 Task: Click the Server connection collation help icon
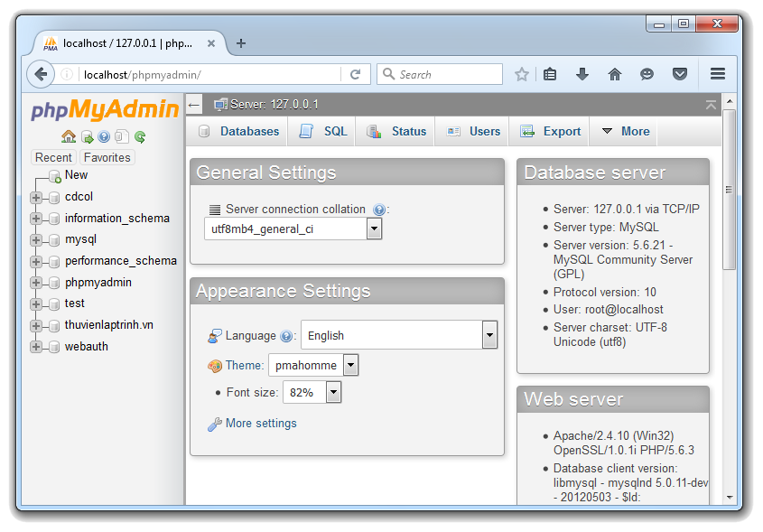point(379,210)
